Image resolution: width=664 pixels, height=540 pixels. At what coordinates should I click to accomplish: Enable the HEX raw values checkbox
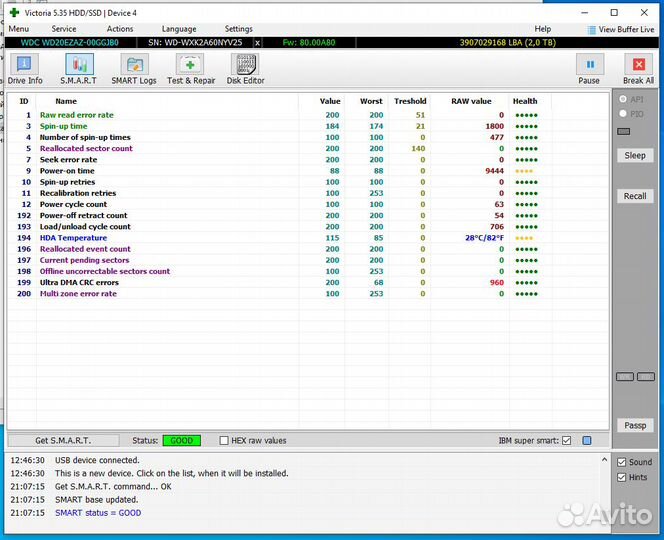click(223, 440)
